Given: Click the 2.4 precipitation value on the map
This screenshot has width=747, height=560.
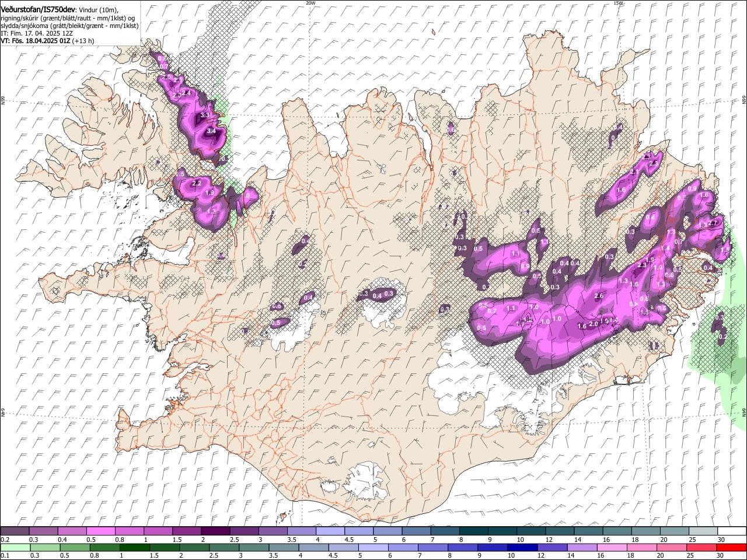Looking at the screenshot, I should click(187, 93).
